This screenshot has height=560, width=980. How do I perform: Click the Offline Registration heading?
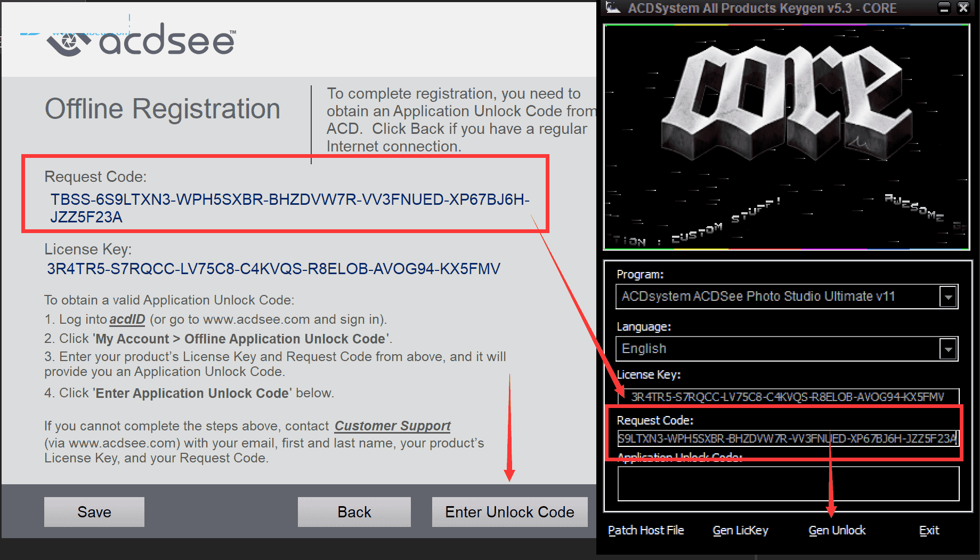point(163,109)
